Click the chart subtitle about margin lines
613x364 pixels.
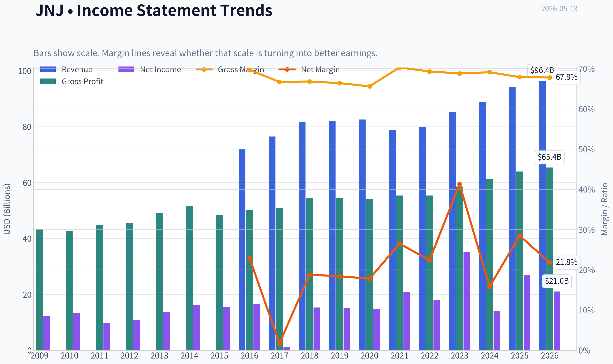tap(206, 53)
